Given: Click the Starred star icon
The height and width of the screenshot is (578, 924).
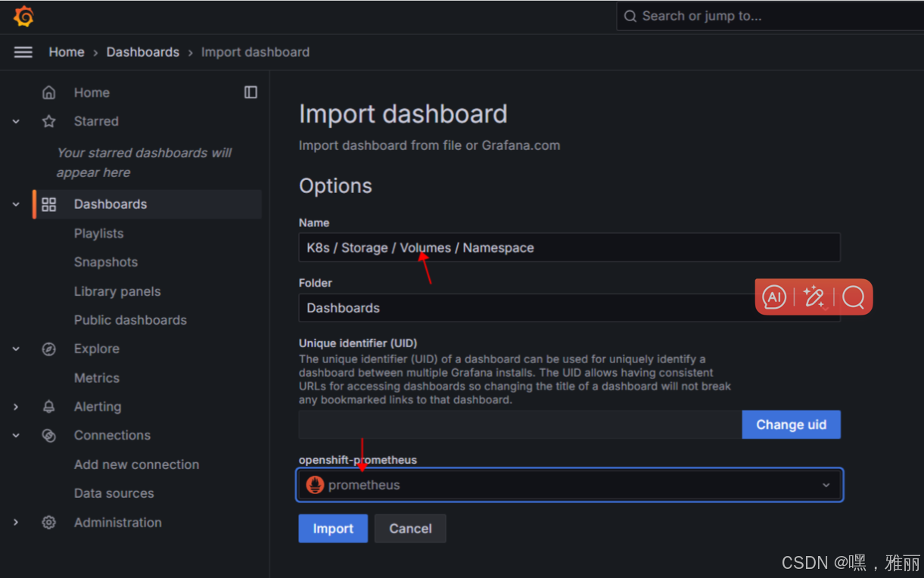Looking at the screenshot, I should tap(49, 121).
